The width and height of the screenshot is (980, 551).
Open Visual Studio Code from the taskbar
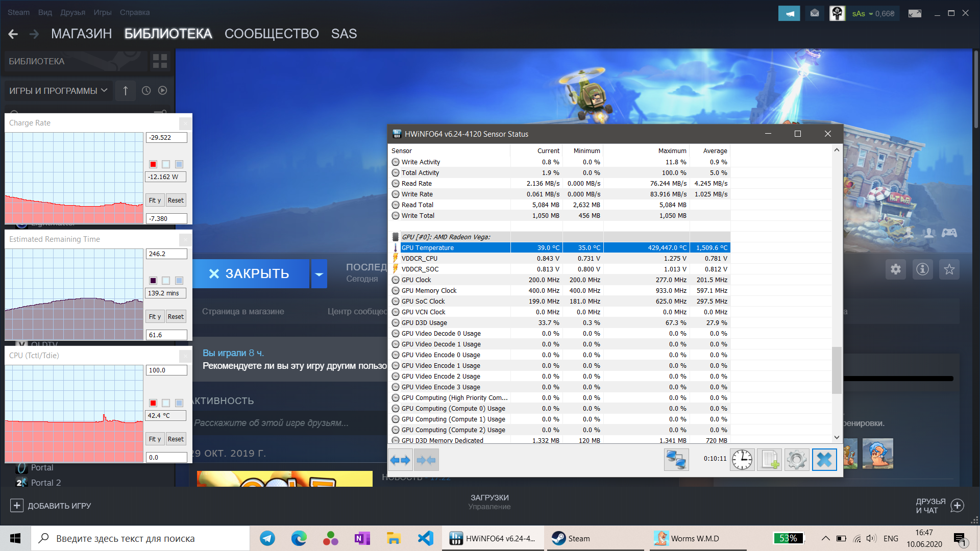coord(425,538)
